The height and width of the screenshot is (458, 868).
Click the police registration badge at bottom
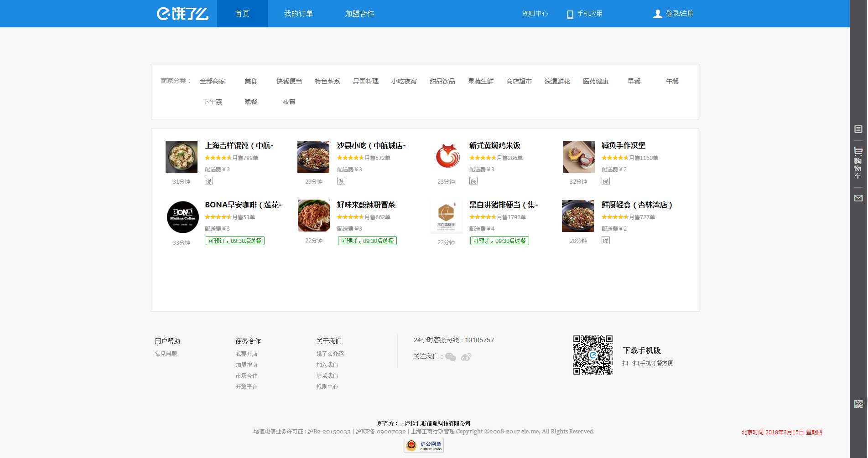[x=424, y=445]
